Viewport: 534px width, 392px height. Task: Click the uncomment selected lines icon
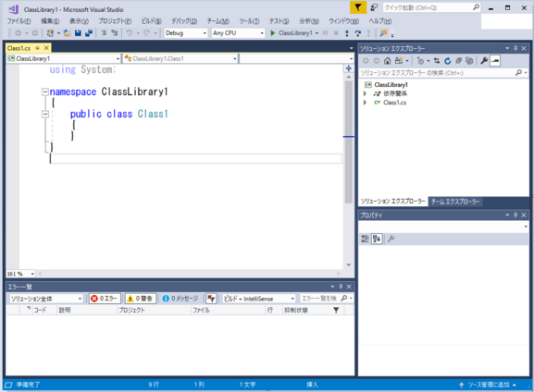point(115,33)
